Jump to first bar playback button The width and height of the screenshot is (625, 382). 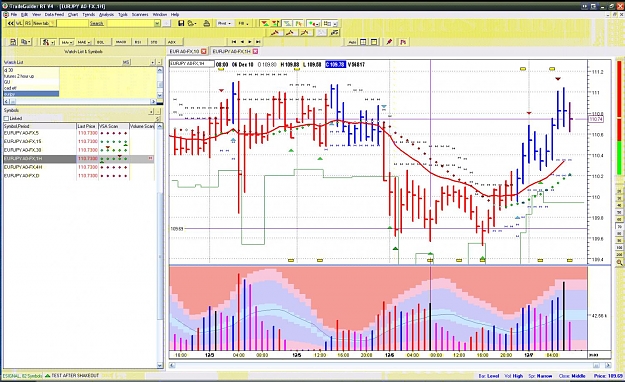[234, 42]
